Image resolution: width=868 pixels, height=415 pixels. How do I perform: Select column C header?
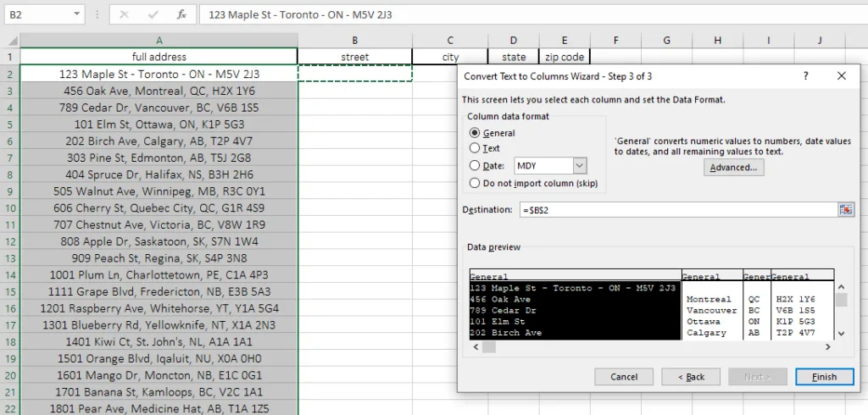tap(450, 41)
